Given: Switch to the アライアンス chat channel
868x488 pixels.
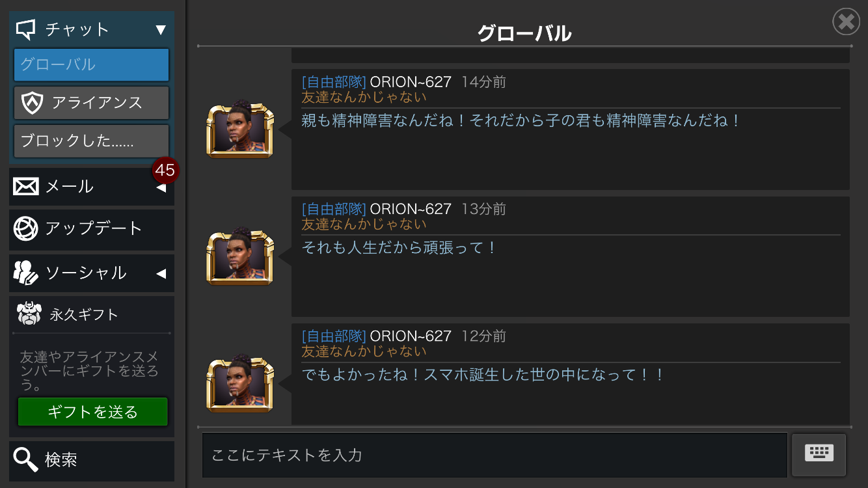Looking at the screenshot, I should 92,103.
